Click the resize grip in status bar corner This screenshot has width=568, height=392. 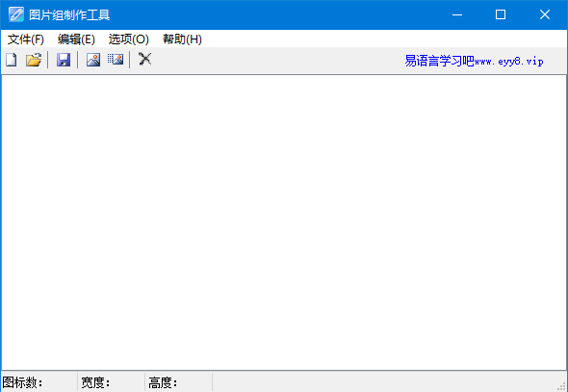pyautogui.click(x=562, y=386)
